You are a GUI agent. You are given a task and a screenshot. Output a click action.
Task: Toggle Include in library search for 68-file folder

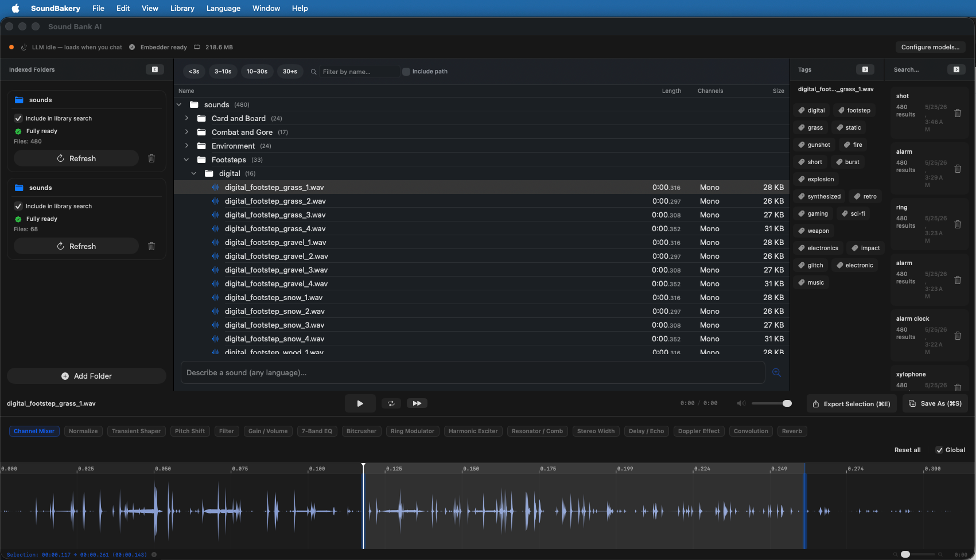[18, 206]
